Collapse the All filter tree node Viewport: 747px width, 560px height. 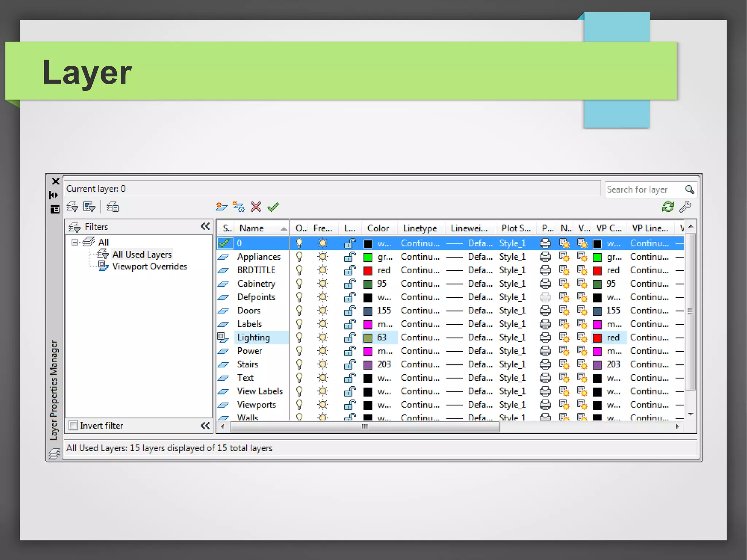pos(75,242)
